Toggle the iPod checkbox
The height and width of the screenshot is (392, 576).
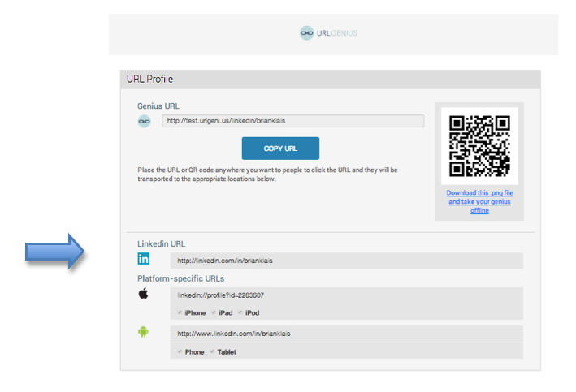pyautogui.click(x=240, y=312)
